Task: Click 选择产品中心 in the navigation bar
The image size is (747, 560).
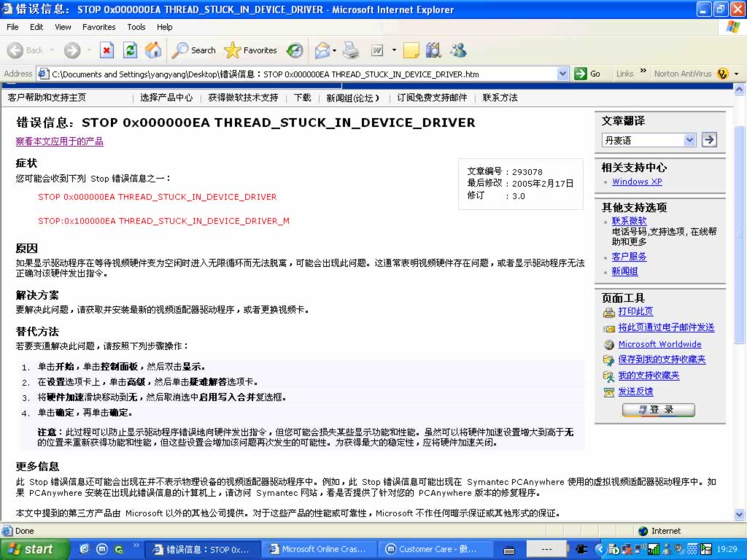Action: 166,98
